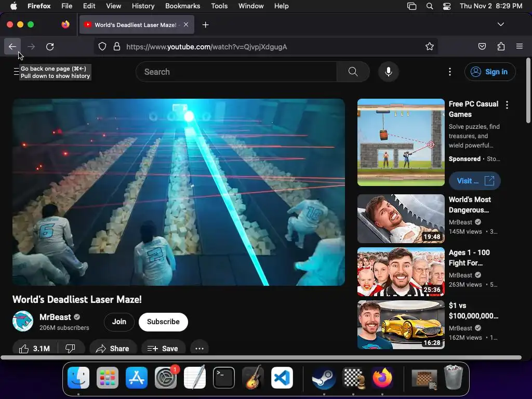Open Ages 1 - 100 Fight For video thumbnail
Image resolution: width=532 pixels, height=399 pixels.
[x=401, y=271]
